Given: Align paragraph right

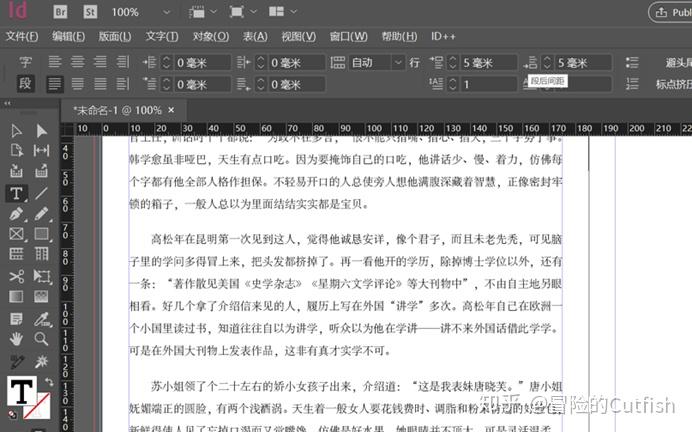Looking at the screenshot, I should click(x=100, y=62).
